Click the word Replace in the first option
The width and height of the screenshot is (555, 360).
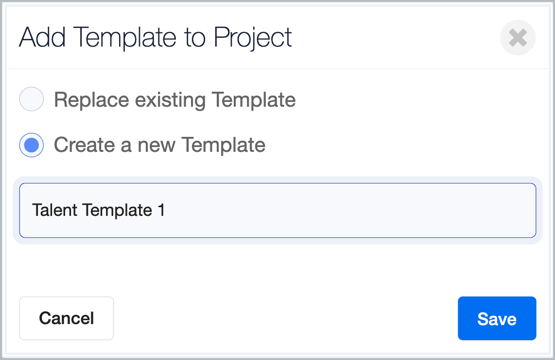pyautogui.click(x=91, y=100)
